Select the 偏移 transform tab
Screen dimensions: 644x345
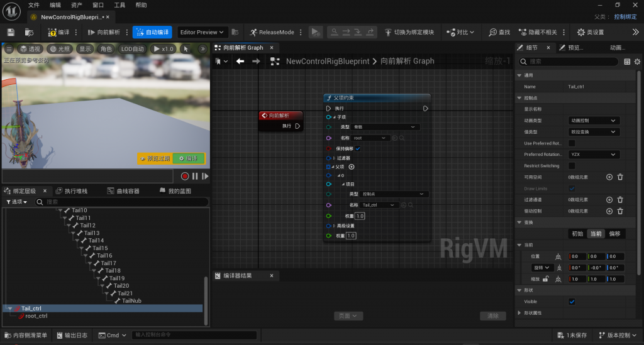[615, 234]
